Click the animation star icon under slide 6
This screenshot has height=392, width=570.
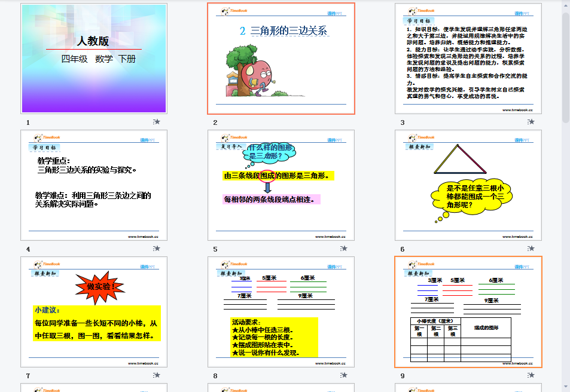[531, 249]
